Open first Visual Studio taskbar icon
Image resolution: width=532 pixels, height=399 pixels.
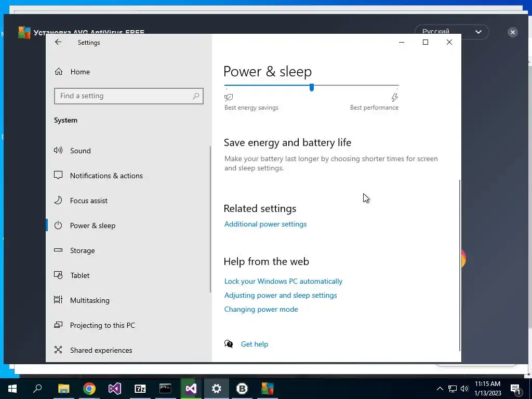click(115, 389)
